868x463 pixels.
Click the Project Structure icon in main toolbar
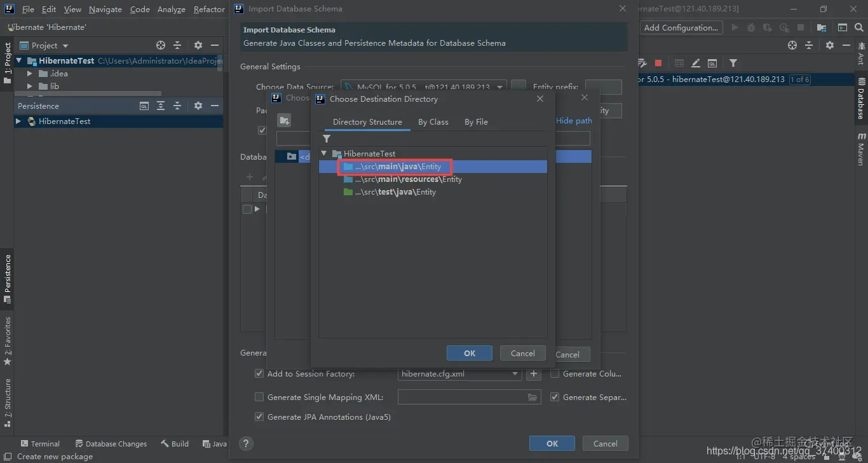(x=822, y=27)
